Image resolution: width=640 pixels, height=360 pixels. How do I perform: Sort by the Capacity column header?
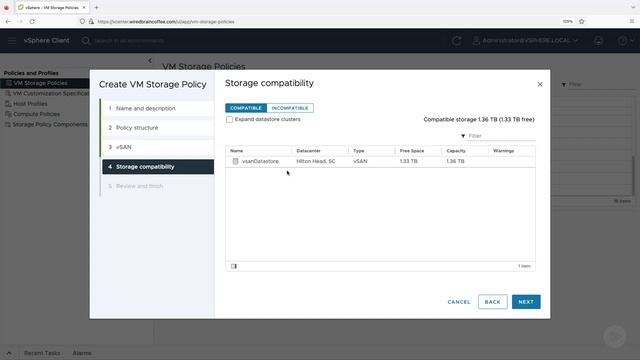(456, 151)
